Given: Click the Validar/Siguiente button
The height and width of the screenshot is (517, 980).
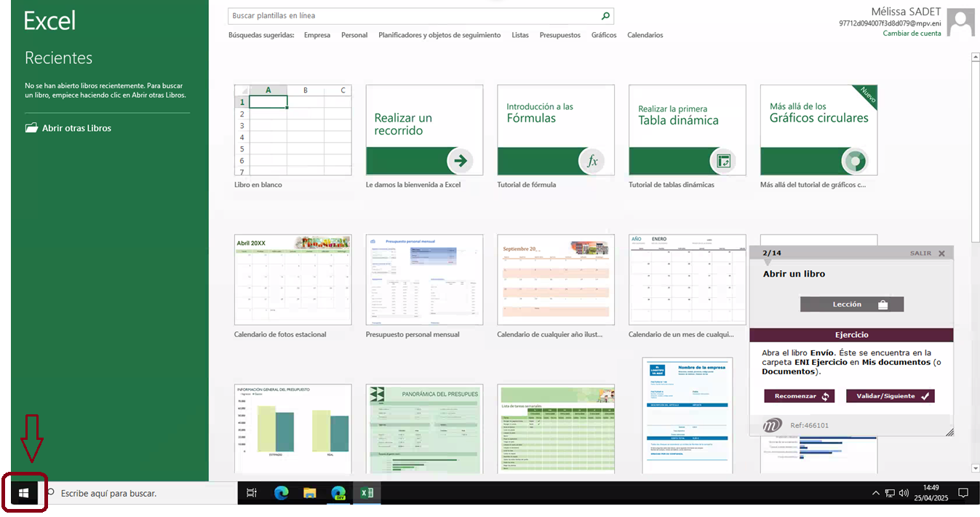Looking at the screenshot, I should pos(891,396).
